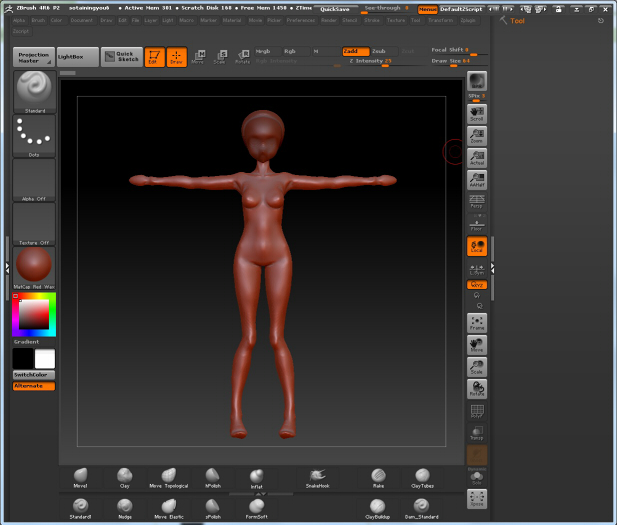Image resolution: width=617 pixels, height=525 pixels.
Task: Open the Dots stroke type picker
Action: click(34, 135)
